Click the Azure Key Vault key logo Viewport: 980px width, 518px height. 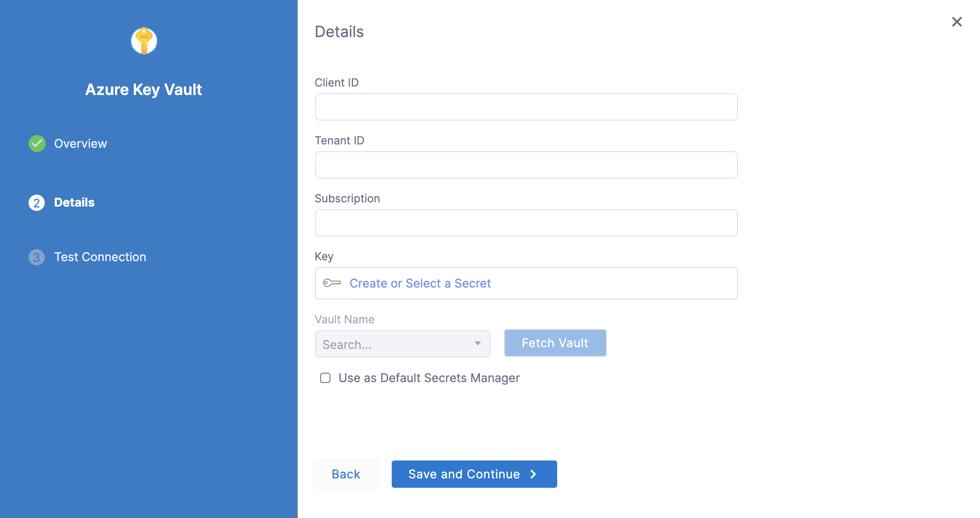(x=144, y=41)
